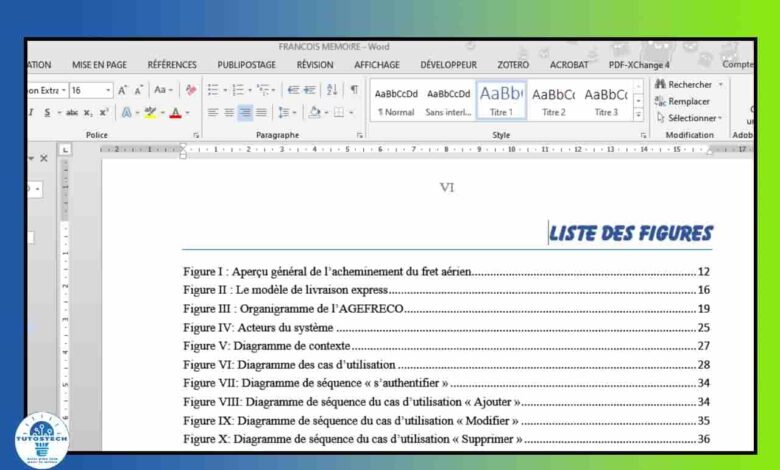
Task: Open the DÉVELOPPEUR tab
Action: [x=449, y=65]
